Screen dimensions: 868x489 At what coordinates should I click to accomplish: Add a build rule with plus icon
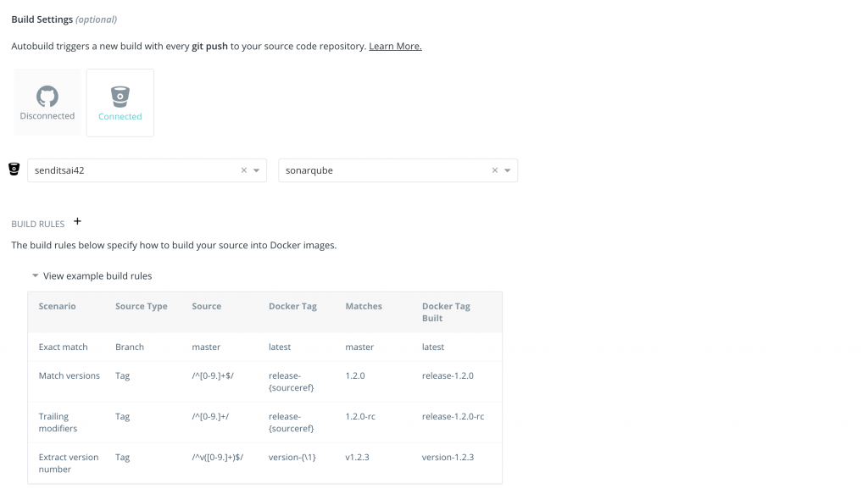pos(77,222)
